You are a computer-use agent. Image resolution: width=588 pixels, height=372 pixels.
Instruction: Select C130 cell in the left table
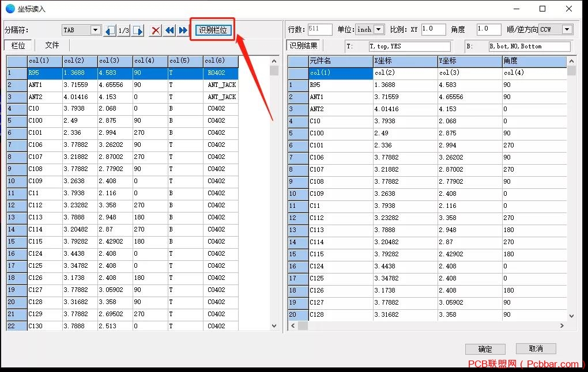click(45, 326)
